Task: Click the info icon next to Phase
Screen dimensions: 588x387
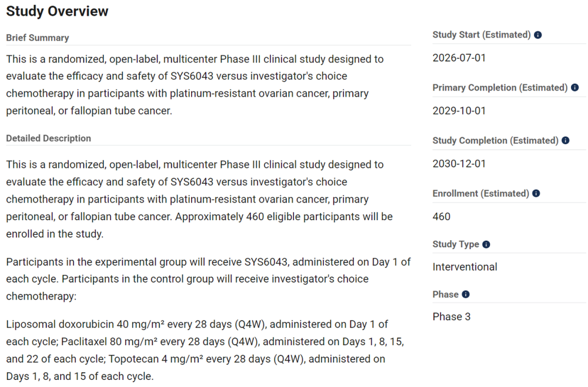Action: click(466, 294)
